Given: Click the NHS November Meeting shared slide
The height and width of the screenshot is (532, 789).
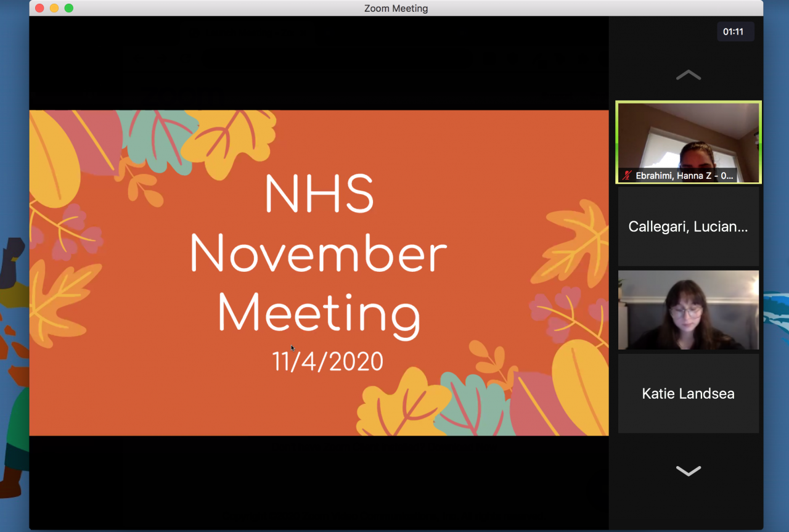Looking at the screenshot, I should pos(319,273).
